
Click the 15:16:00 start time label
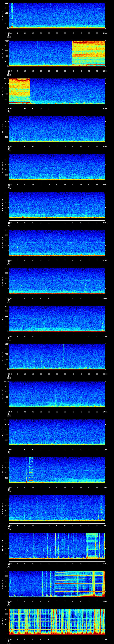[x=9, y=147]
